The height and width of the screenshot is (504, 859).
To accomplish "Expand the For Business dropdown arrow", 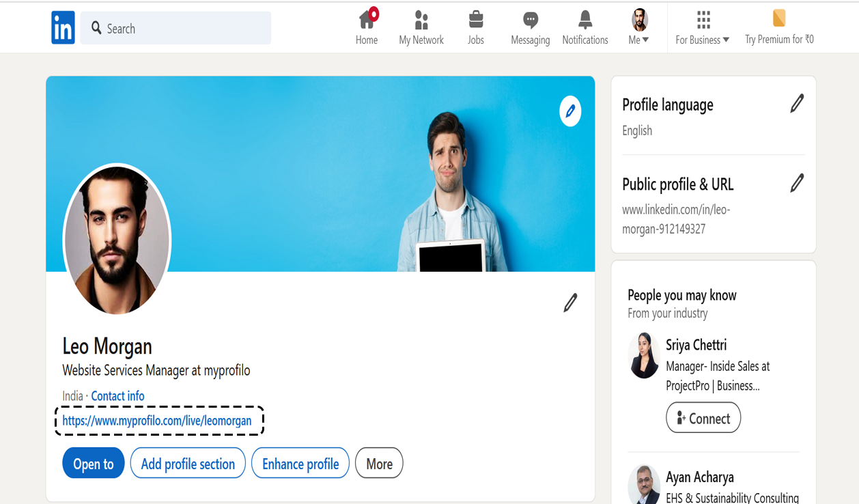I will (726, 40).
